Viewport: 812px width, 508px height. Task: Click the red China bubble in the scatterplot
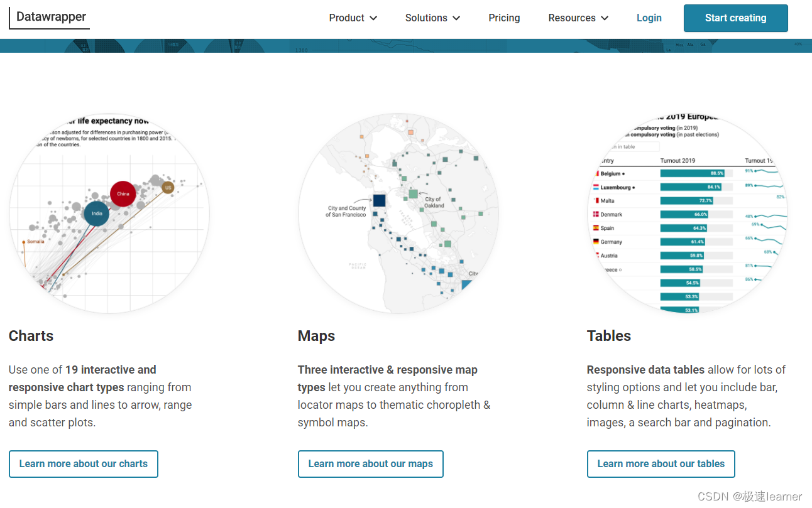[x=123, y=194]
